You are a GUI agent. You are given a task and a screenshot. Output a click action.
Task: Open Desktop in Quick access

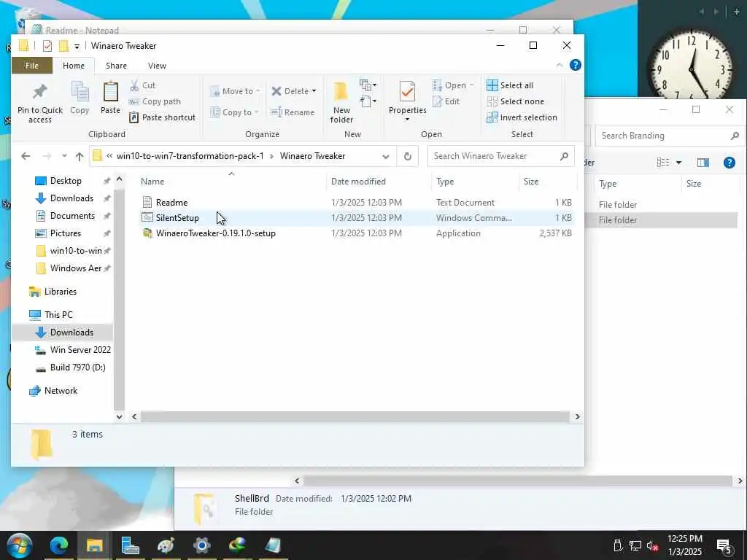click(x=66, y=181)
